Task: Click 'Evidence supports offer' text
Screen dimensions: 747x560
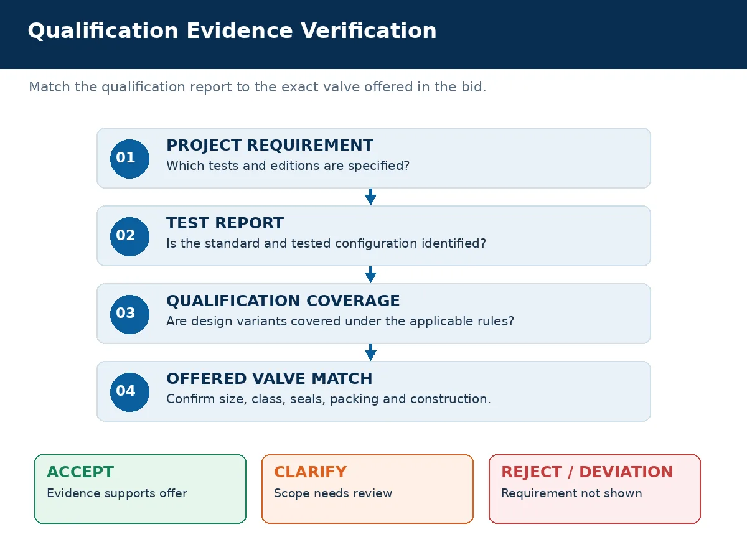Action: [117, 493]
